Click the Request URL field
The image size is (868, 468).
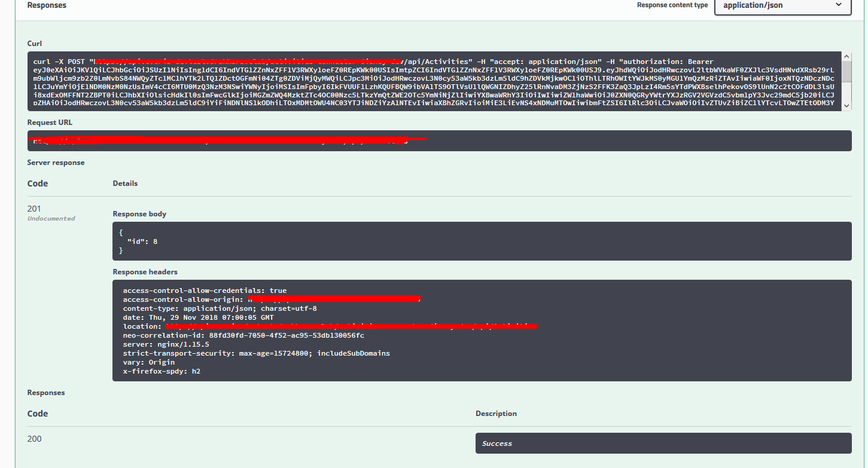point(440,140)
